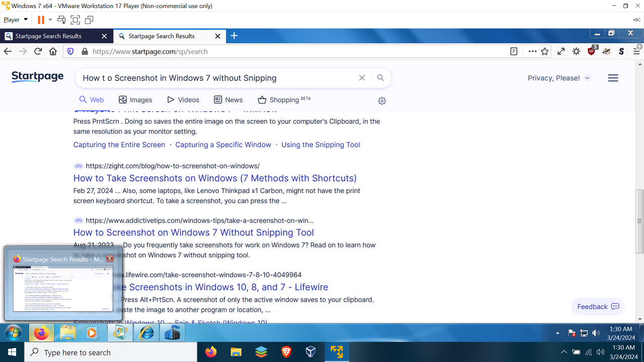This screenshot has height=362, width=644.
Task: Bookmark this page with the star
Action: (545, 51)
